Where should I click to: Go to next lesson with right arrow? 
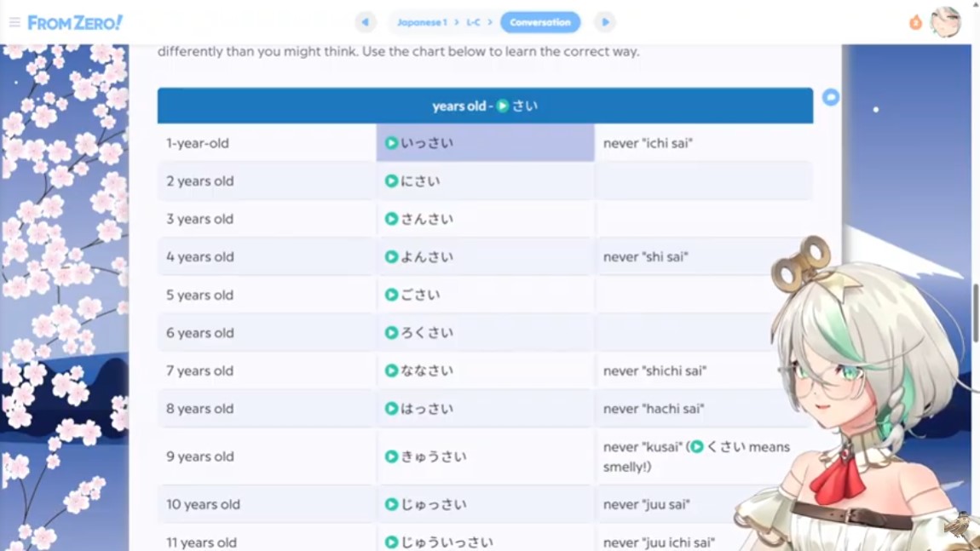tap(604, 22)
